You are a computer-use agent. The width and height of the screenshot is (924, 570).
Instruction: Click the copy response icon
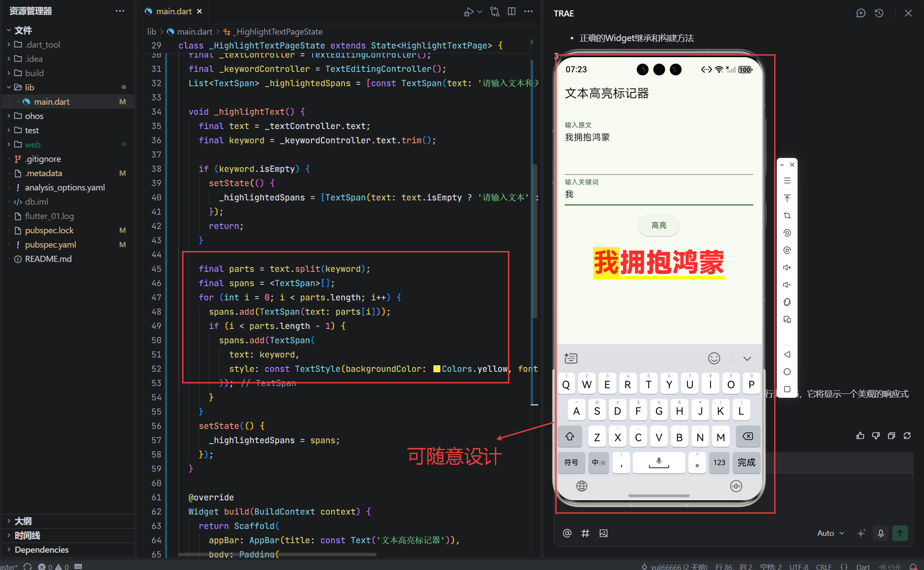pos(892,436)
